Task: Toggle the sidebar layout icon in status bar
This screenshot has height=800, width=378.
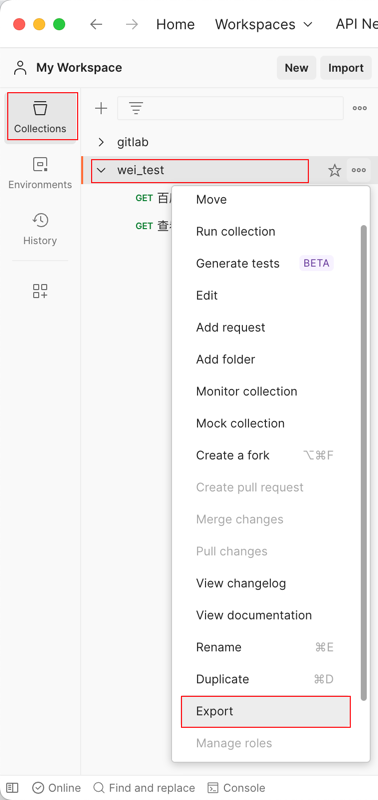Action: [12, 788]
